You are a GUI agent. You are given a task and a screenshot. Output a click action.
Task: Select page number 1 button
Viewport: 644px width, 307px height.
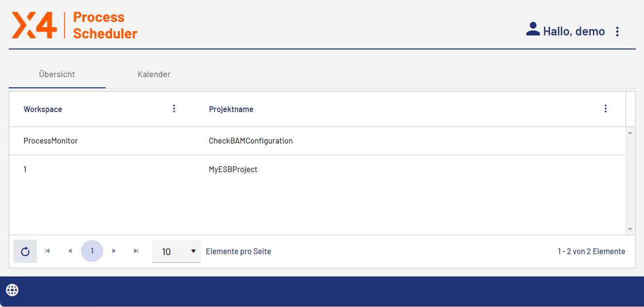92,251
